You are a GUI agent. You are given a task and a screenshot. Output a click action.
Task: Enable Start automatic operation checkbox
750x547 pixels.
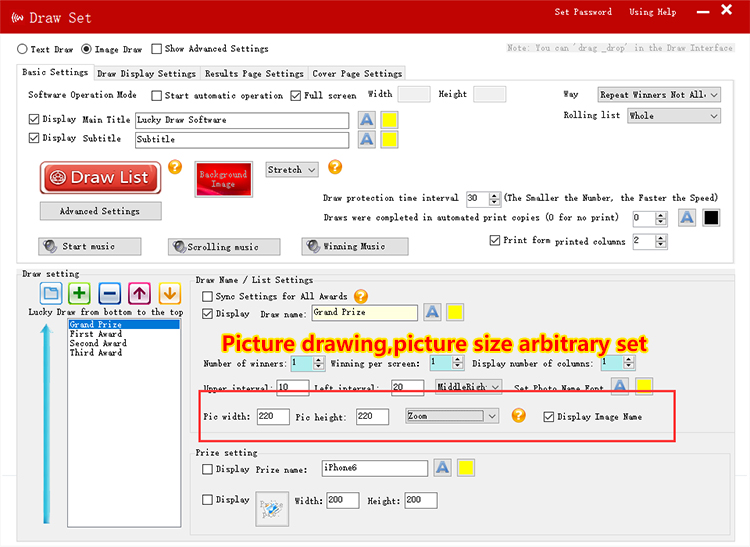tap(157, 96)
